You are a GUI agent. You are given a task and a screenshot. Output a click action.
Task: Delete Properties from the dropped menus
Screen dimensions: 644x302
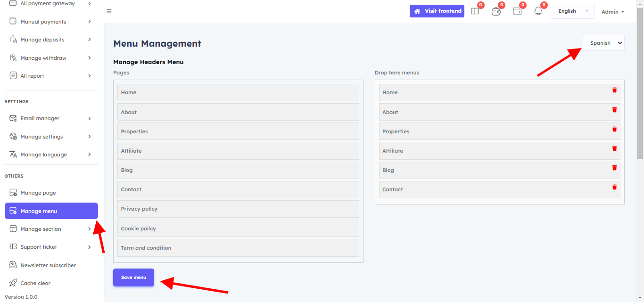(x=614, y=129)
